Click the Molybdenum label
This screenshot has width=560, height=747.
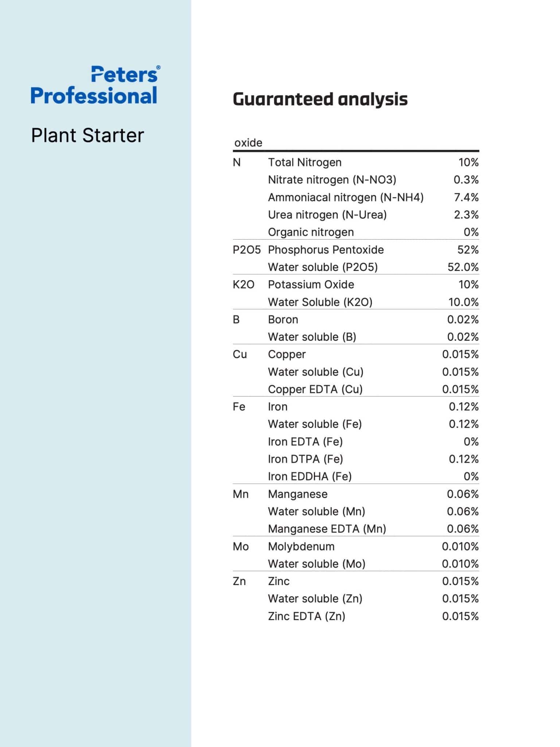301,546
